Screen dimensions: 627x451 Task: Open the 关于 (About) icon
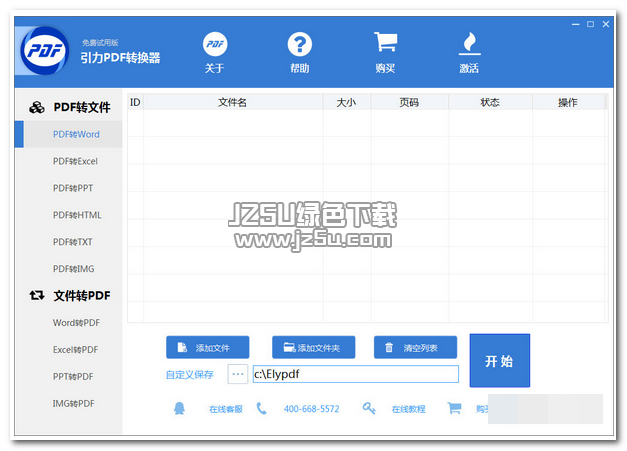215,44
